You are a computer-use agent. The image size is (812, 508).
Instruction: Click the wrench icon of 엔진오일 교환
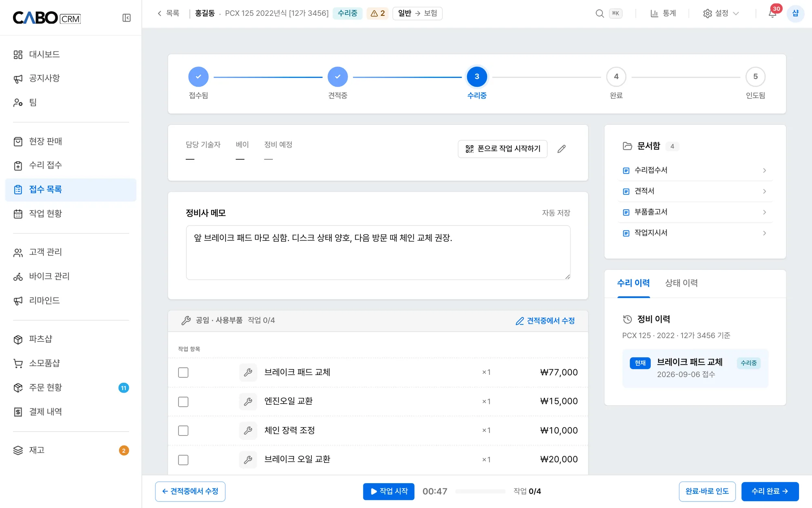click(248, 402)
